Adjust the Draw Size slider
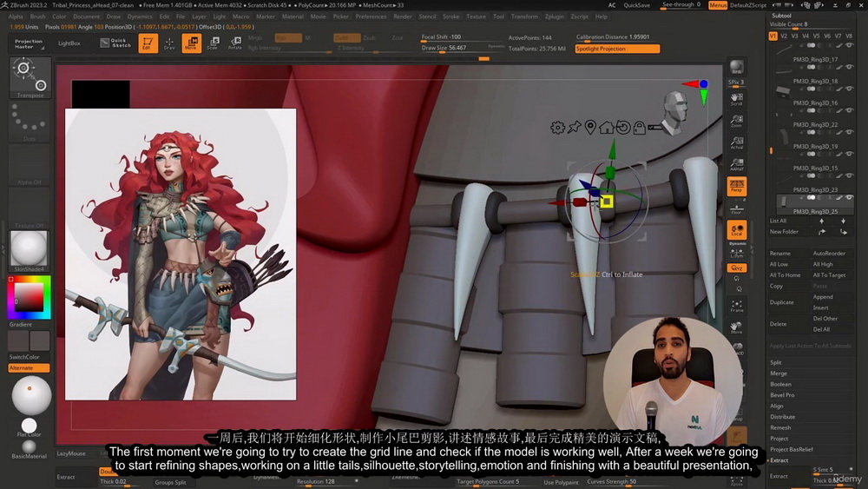The image size is (868, 489). (462, 48)
